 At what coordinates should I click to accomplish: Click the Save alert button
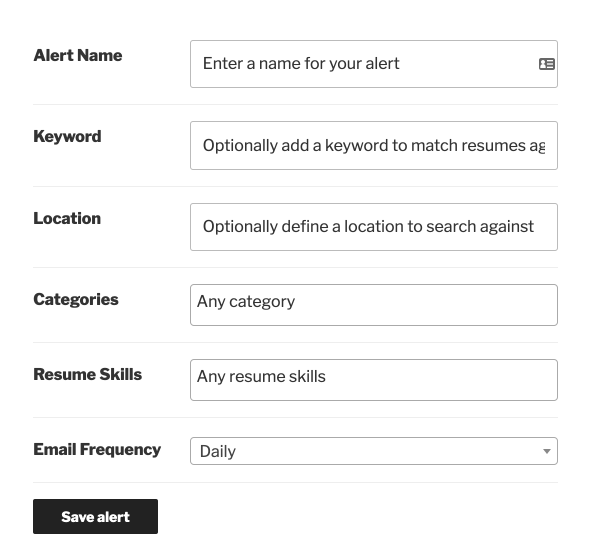point(95,516)
